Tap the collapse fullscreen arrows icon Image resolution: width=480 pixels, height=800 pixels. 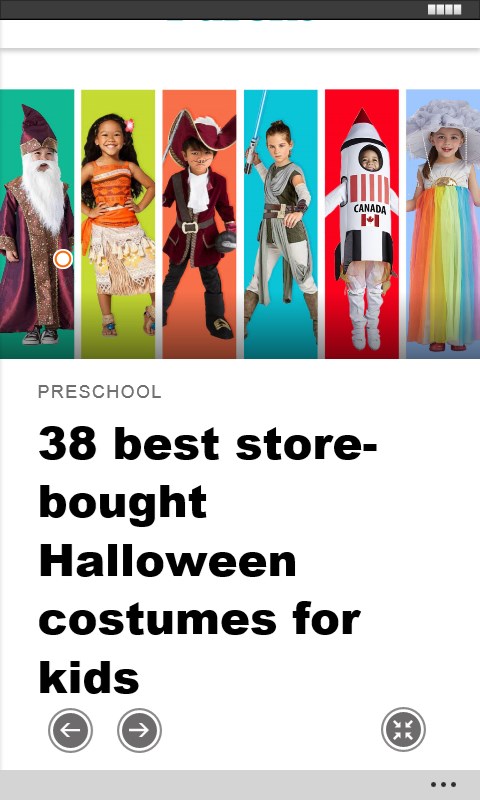[403, 730]
